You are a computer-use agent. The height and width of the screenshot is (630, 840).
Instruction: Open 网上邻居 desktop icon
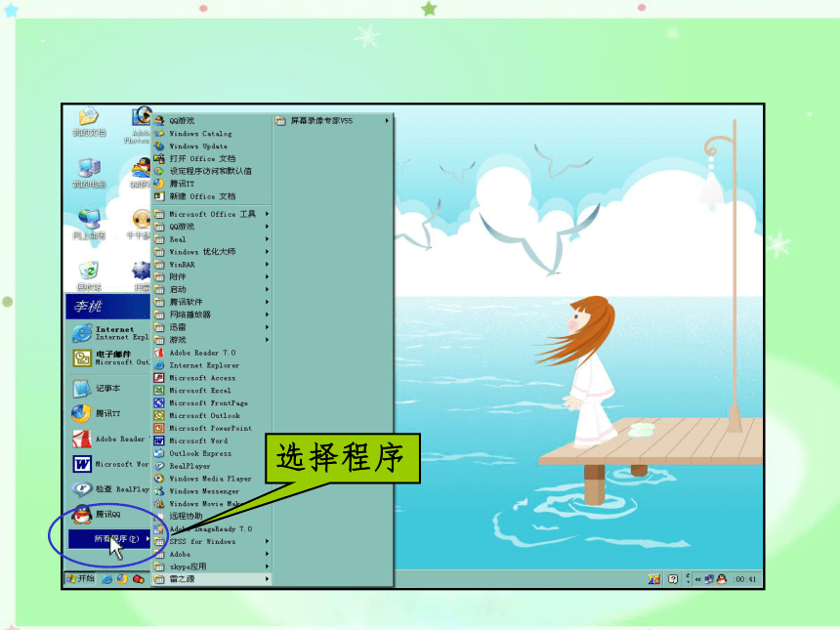click(89, 225)
